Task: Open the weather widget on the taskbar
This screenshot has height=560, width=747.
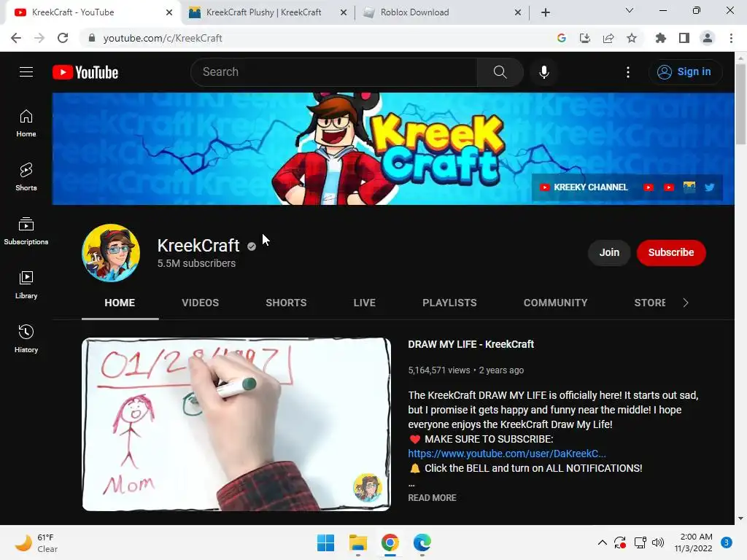Action: [x=36, y=542]
